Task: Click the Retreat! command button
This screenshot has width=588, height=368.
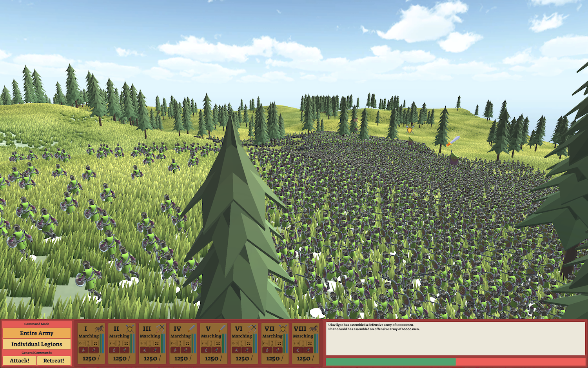Action: [54, 361]
